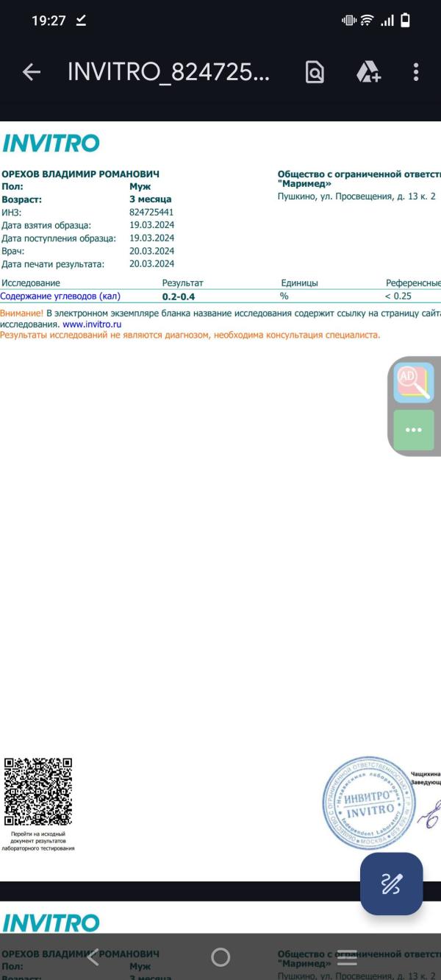441x980 pixels.
Task: Tap the QR code on the report
Action: (x=37, y=792)
